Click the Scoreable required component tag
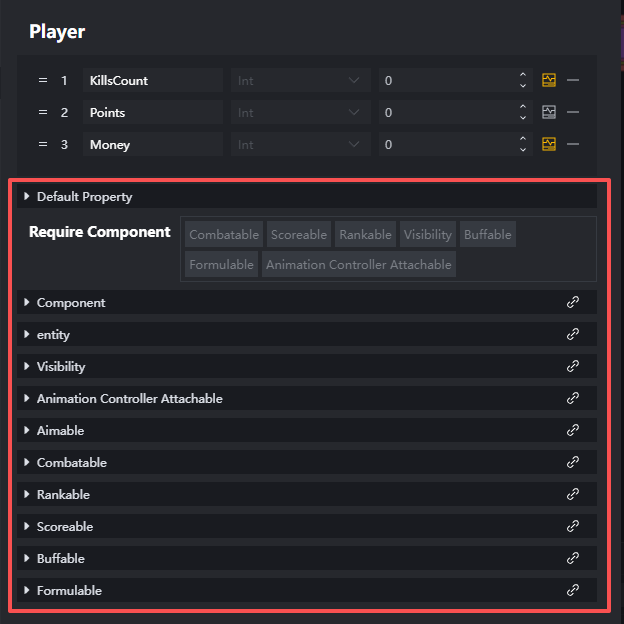Image resolution: width=624 pixels, height=624 pixels. coord(298,235)
